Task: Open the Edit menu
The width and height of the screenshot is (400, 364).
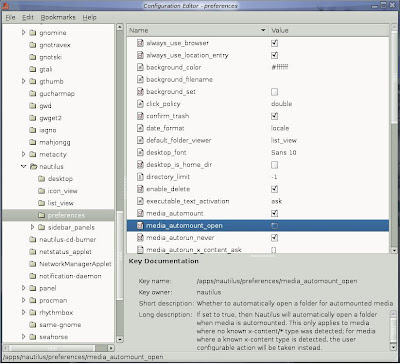Action: pos(28,17)
